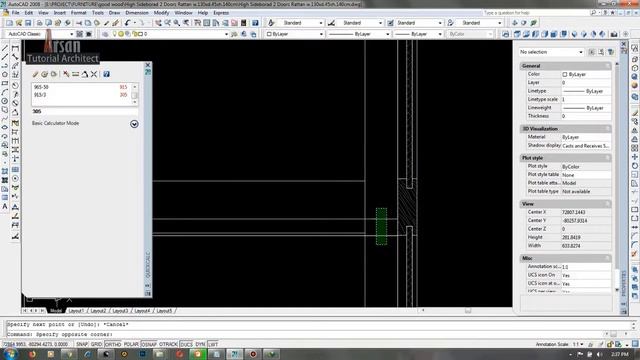The height and width of the screenshot is (360, 640).
Task: Click QuickCalc Angle of Line icon
Action: pyautogui.click(x=84, y=74)
